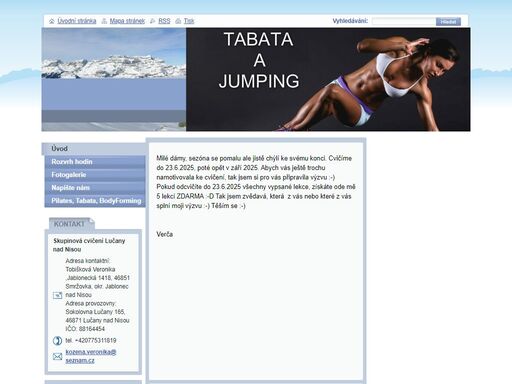Screen dimensions: 512x384
Task: Click the printer icon beside Tisk
Action: [x=178, y=21]
